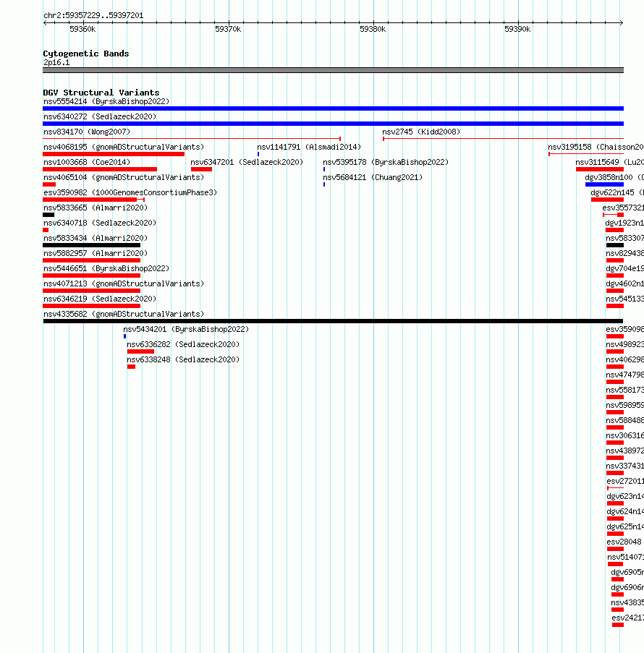
Task: Click the red bar under nsv6338248 (Sedlazeck2020)
Action: [x=131, y=367]
